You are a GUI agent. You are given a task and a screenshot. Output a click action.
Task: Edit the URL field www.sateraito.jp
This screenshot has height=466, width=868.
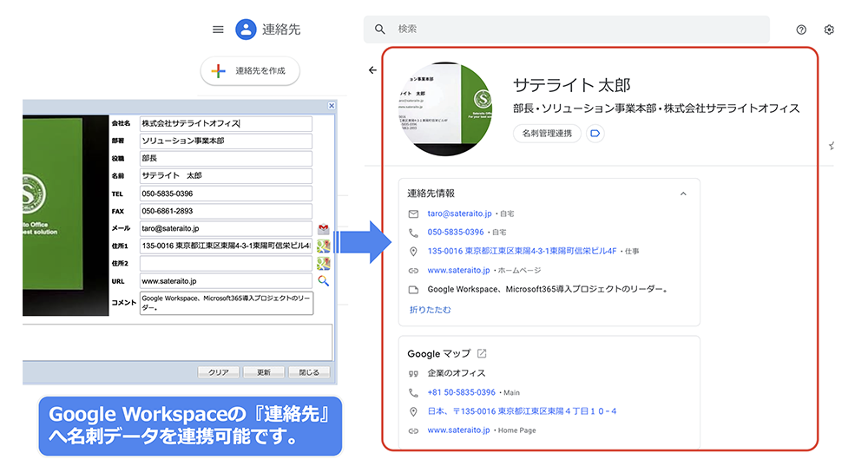[x=226, y=281]
